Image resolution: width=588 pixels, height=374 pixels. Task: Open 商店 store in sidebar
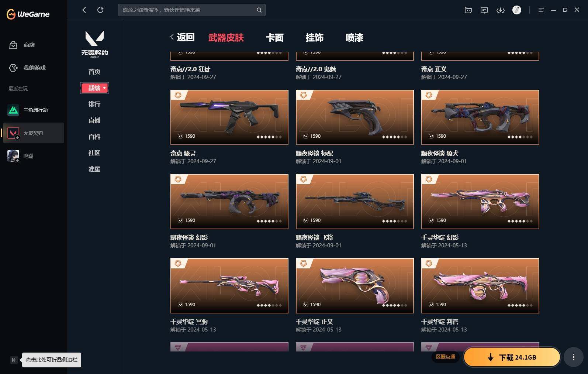point(22,45)
